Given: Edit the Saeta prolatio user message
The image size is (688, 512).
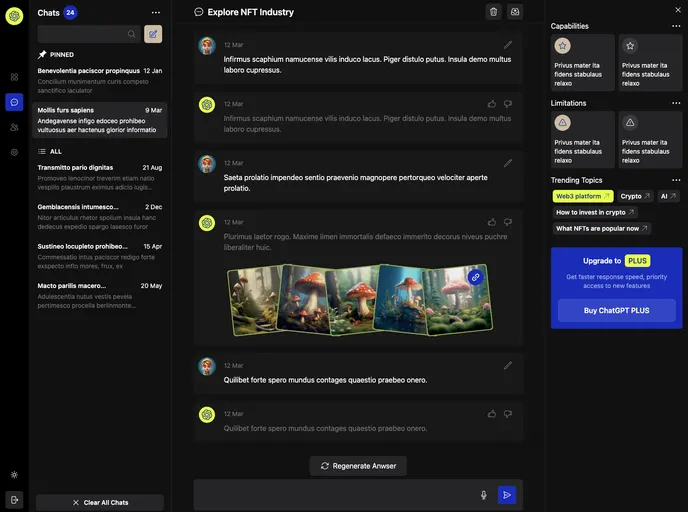Looking at the screenshot, I should tap(508, 163).
